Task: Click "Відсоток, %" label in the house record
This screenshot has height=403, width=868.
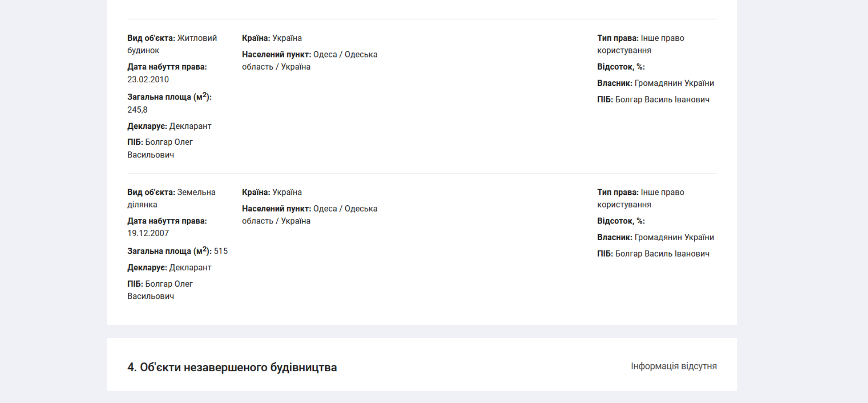Action: click(x=621, y=67)
